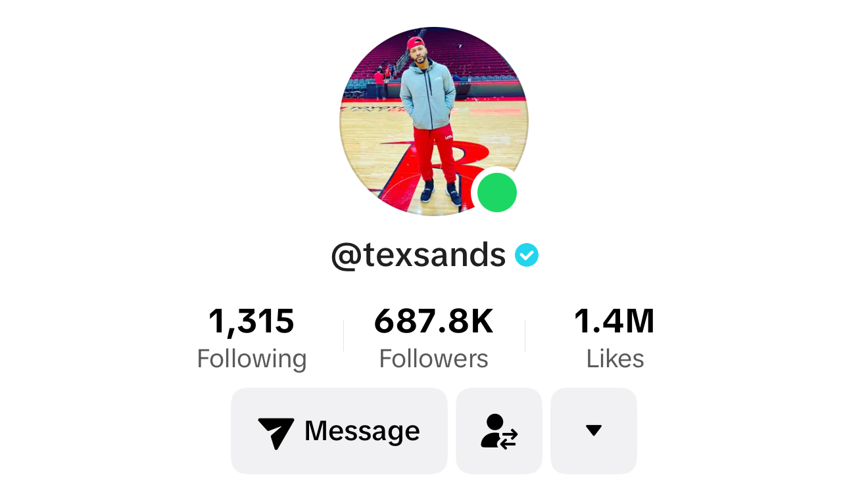Open the 1.4M likes total
The width and height of the screenshot is (868, 498).
click(614, 322)
